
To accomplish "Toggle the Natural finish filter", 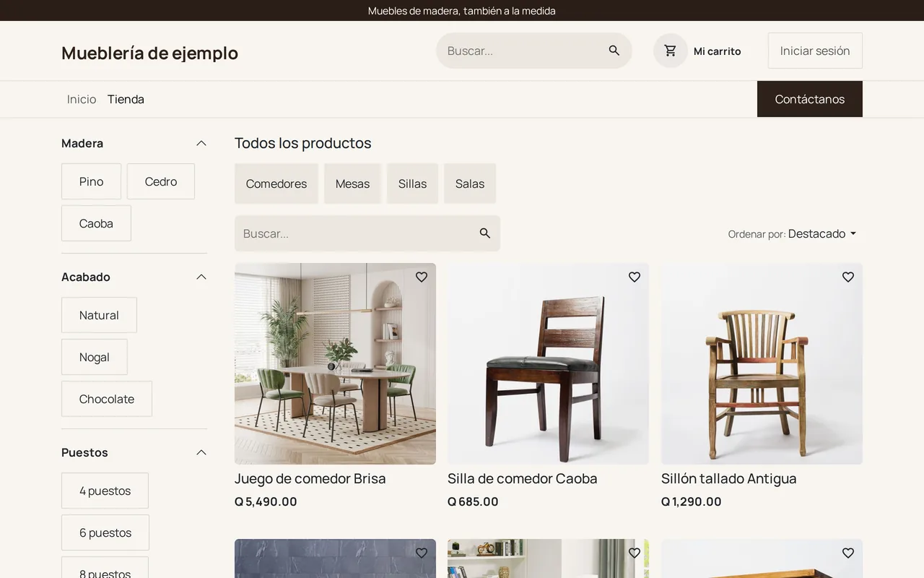I will [x=99, y=315].
